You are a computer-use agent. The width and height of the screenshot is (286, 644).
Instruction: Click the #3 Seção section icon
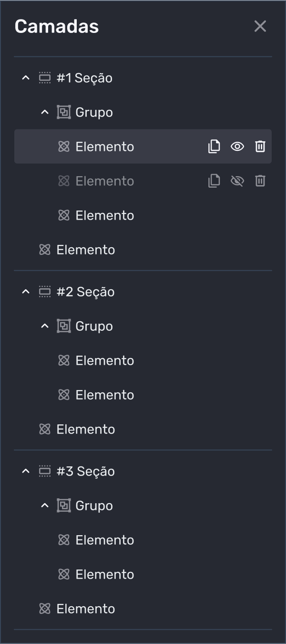tap(45, 471)
